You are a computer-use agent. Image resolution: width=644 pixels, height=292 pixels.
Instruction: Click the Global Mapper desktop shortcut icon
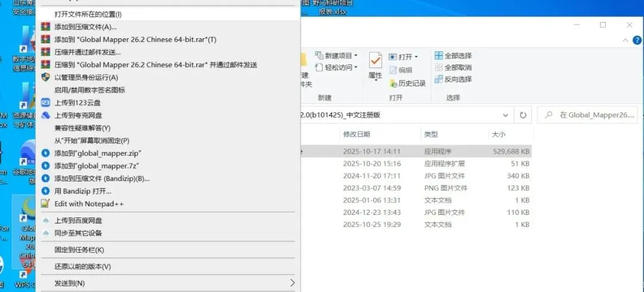click(x=27, y=210)
